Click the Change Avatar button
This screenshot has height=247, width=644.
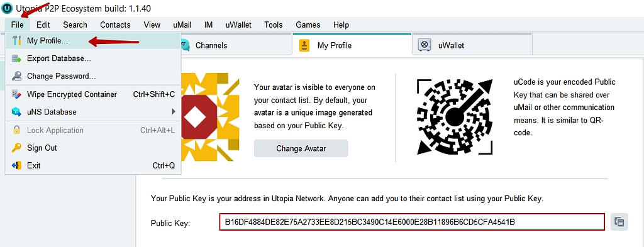coord(301,148)
